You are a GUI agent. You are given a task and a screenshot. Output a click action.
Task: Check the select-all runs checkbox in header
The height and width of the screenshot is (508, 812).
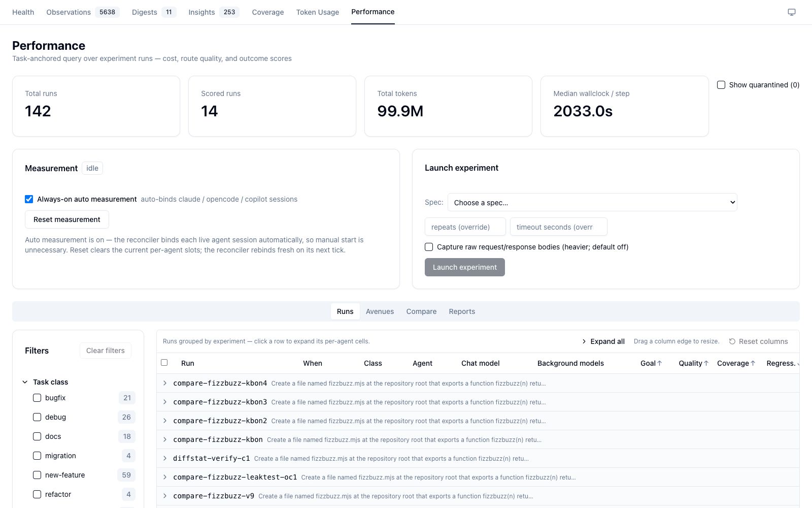[164, 363]
